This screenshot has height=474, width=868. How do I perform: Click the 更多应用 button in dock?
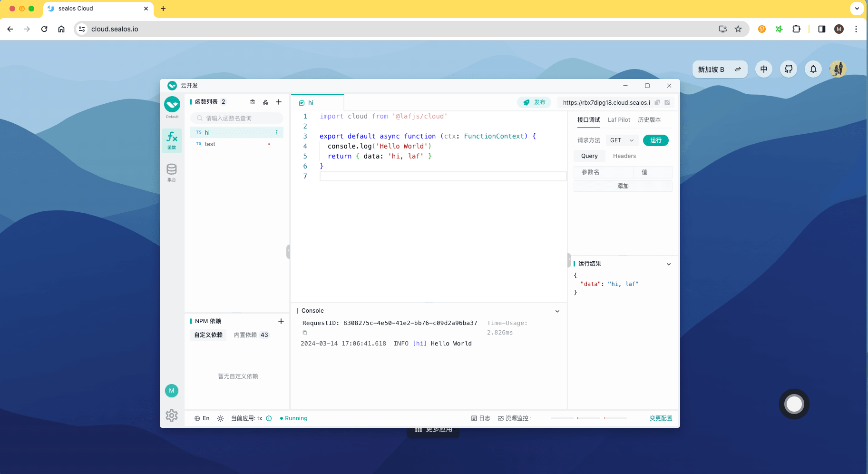(433, 430)
